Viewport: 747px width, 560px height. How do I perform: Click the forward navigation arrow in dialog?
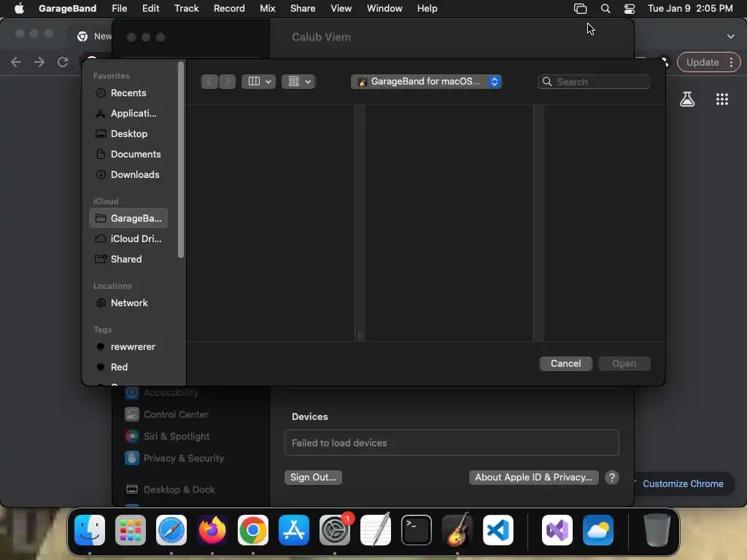coord(228,82)
